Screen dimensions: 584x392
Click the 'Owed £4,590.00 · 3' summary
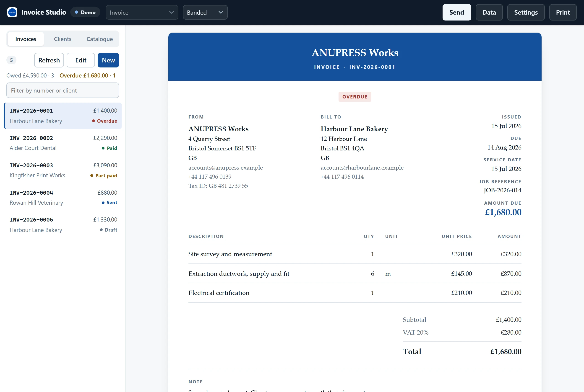[x=30, y=75]
